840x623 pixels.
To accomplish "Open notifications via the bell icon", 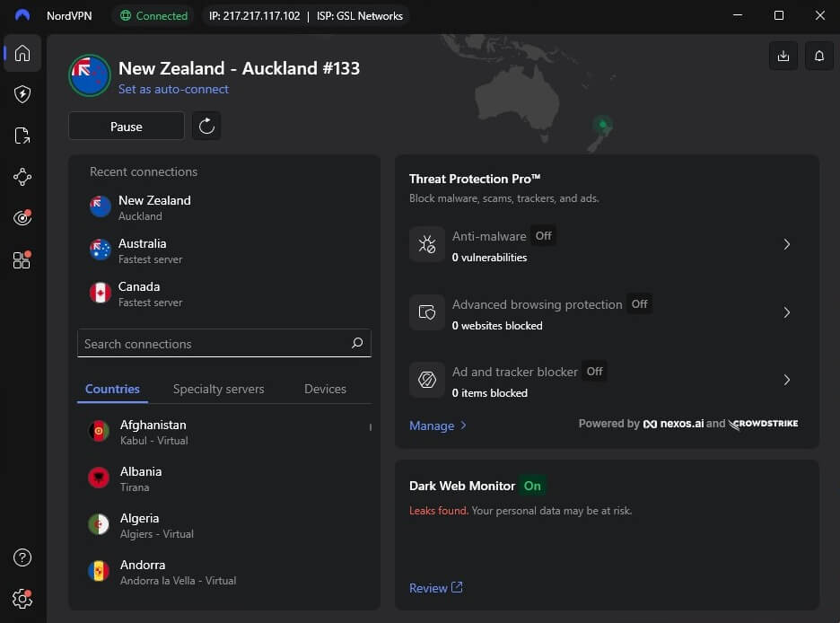I will [818, 55].
